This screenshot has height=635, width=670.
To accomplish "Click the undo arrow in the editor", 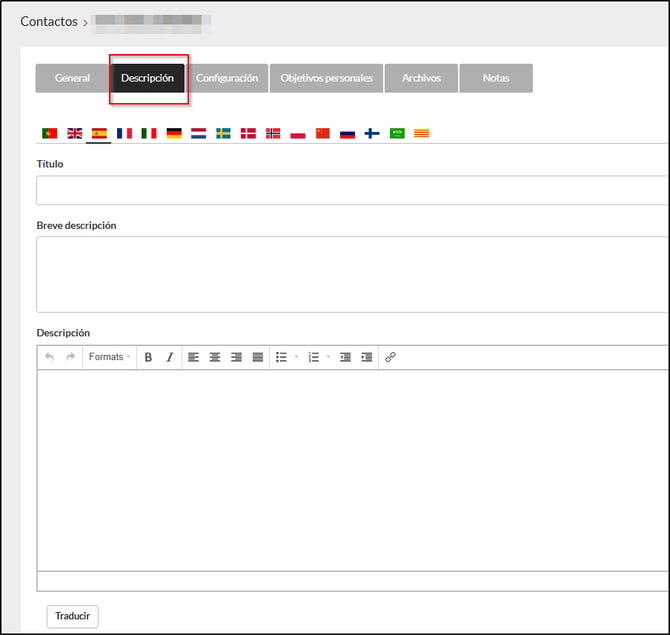I will point(50,357).
